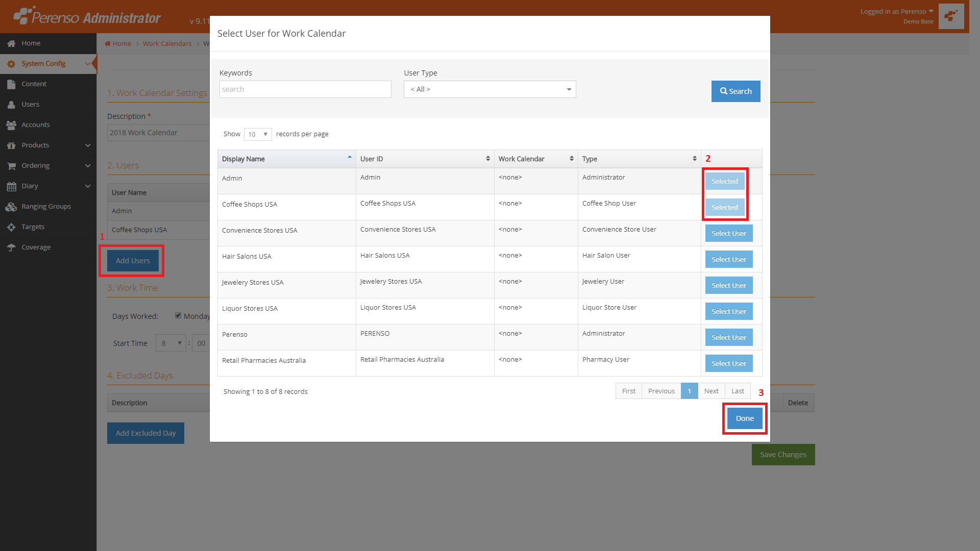Click the Search button

[x=736, y=91]
